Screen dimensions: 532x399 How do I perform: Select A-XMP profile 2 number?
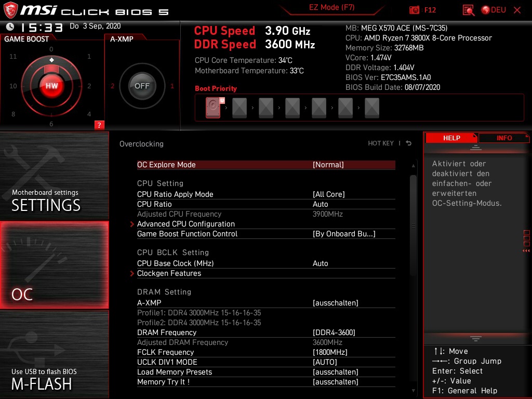tap(112, 86)
